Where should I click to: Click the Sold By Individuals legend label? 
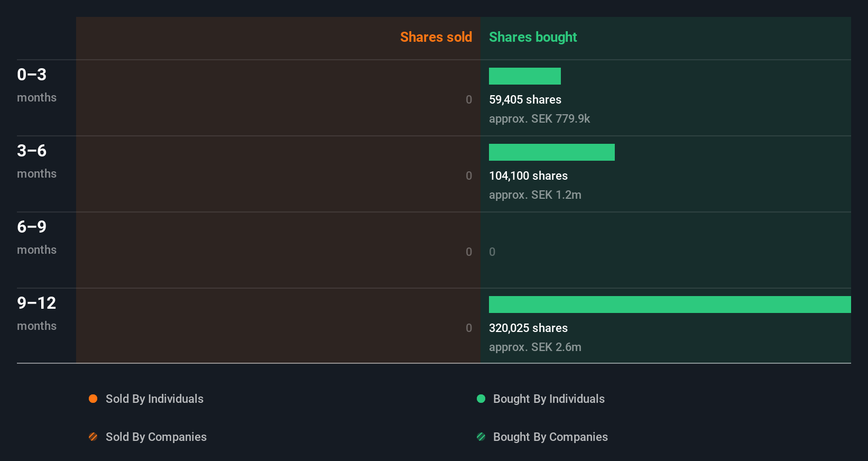click(x=154, y=399)
